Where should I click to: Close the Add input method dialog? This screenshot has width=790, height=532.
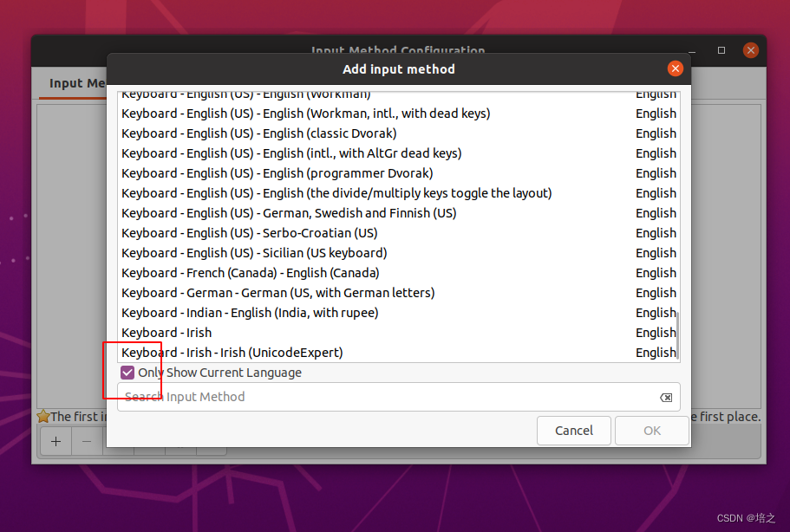[676, 68]
